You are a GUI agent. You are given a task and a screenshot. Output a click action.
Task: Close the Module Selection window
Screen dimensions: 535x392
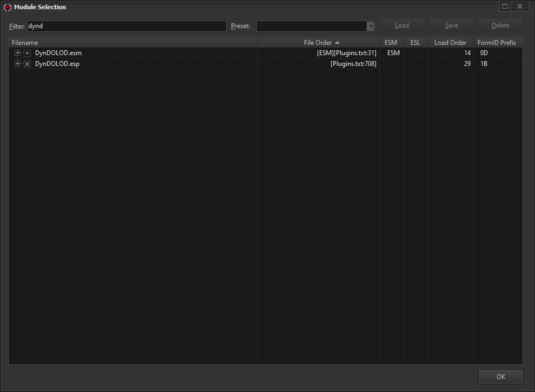520,6
